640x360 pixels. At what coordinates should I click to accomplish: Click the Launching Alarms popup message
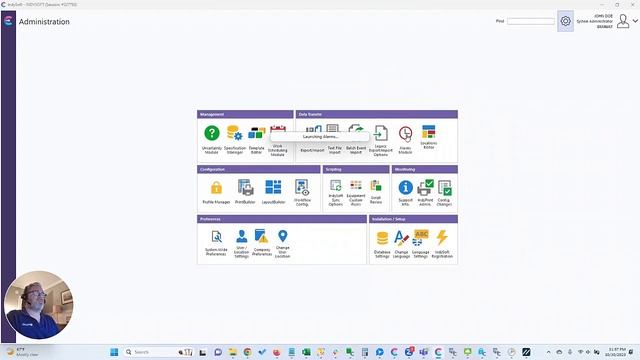pyautogui.click(x=320, y=137)
